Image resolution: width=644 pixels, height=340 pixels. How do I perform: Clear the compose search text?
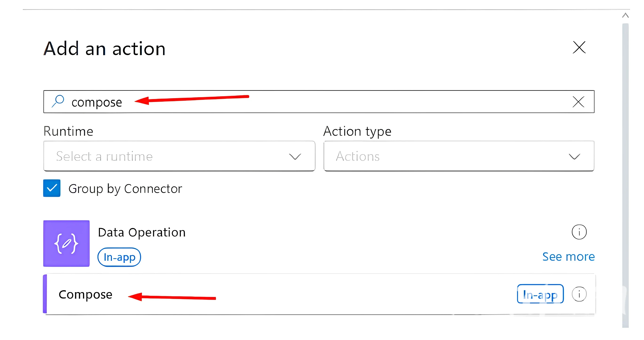(578, 102)
